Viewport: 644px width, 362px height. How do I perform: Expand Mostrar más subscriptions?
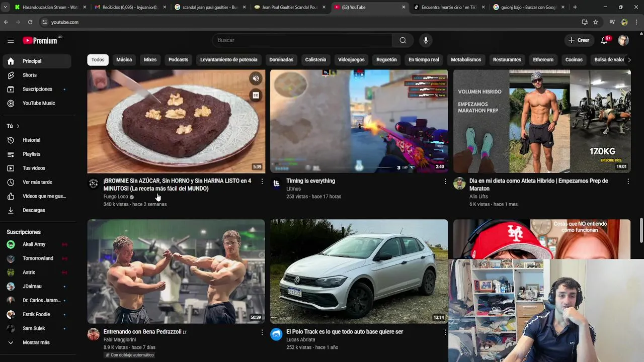click(37, 342)
